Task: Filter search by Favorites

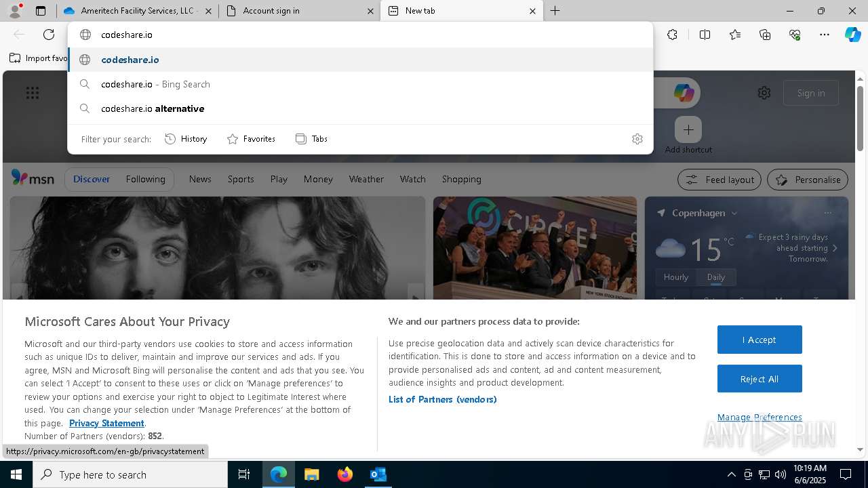Action: [251, 139]
